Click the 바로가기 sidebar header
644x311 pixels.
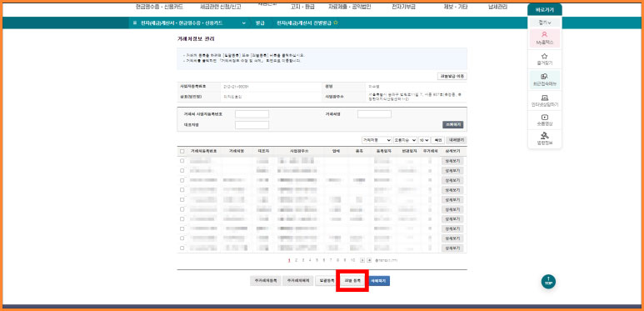coord(545,9)
